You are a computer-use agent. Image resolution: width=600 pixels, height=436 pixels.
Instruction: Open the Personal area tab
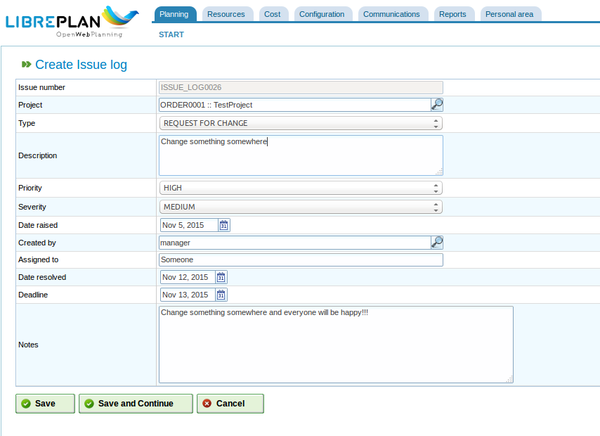point(510,15)
